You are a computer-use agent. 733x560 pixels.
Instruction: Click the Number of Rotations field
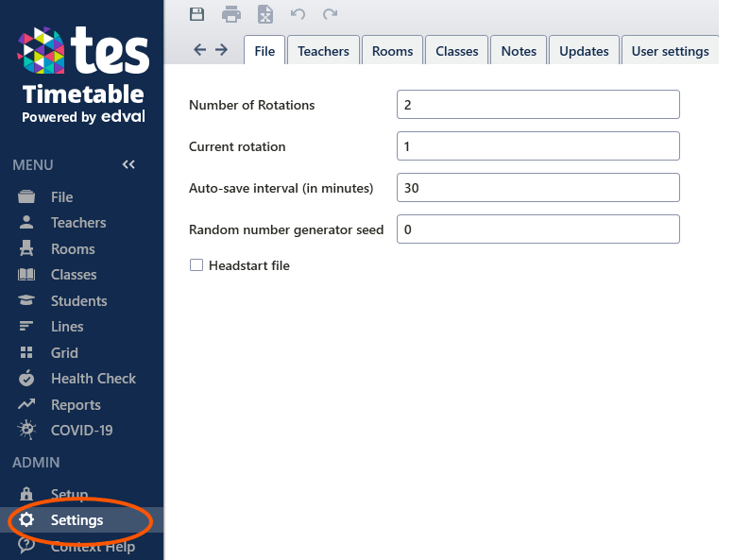538,104
